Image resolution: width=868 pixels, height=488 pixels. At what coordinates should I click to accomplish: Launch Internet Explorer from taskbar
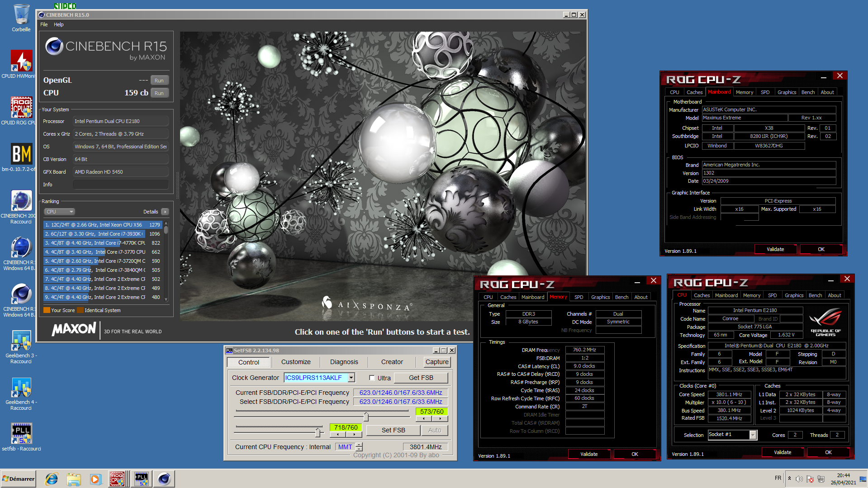[x=52, y=479]
